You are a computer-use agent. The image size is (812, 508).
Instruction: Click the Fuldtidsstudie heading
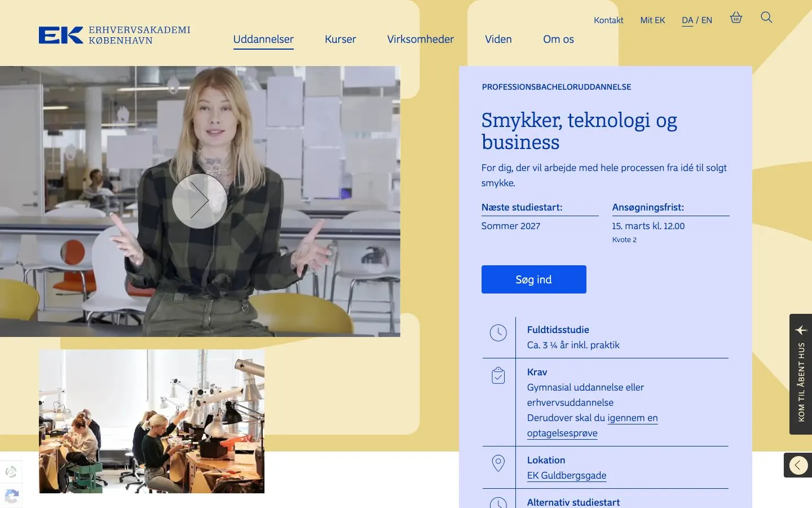tap(558, 330)
